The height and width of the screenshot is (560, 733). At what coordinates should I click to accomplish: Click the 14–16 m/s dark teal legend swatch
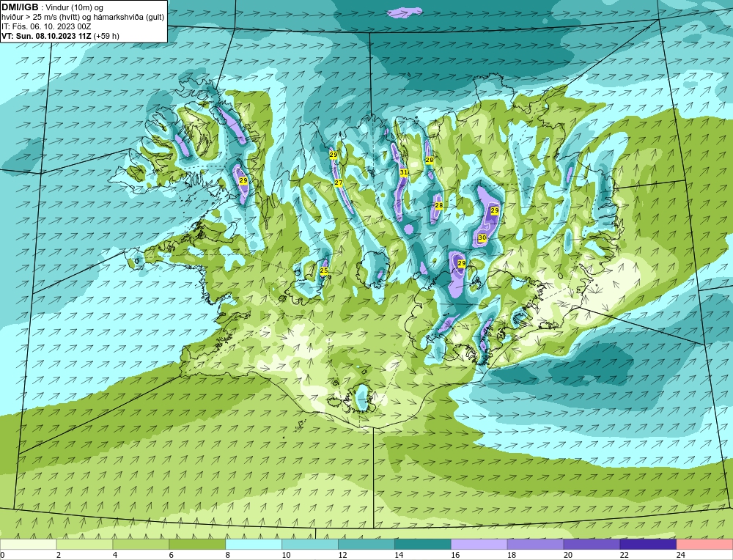point(423,545)
